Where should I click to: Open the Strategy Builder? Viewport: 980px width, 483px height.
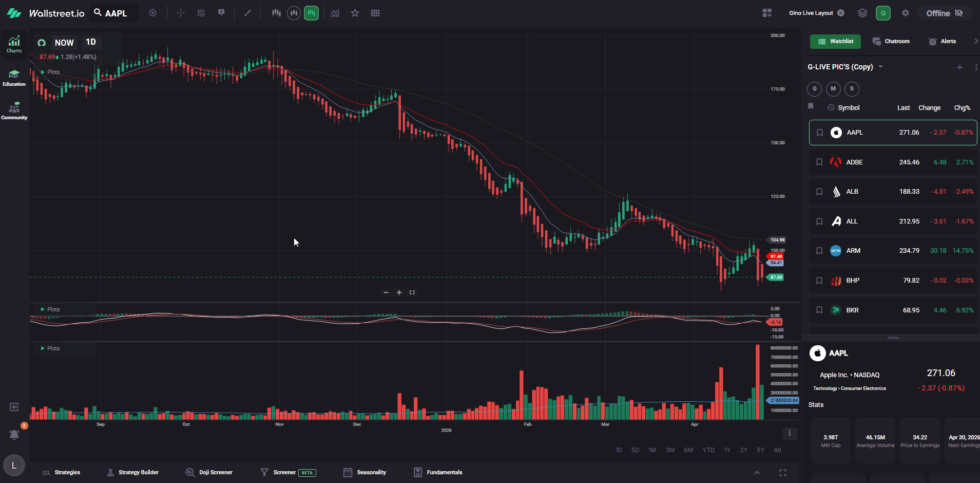(133, 472)
